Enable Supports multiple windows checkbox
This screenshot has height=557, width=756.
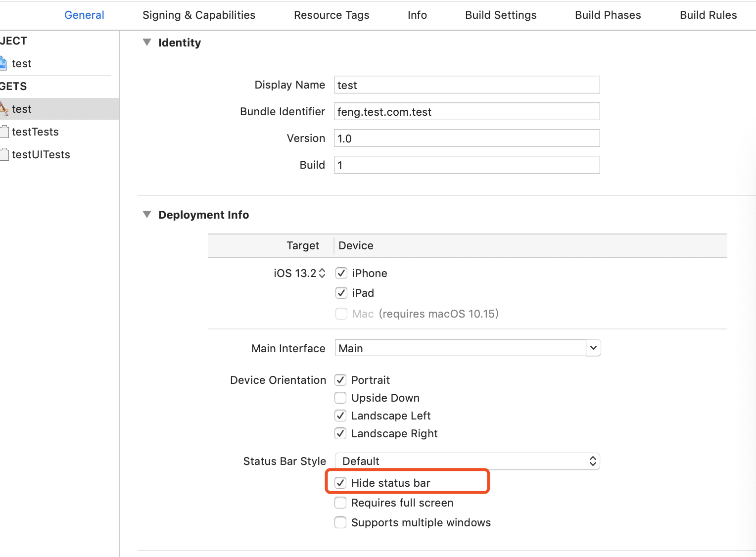[x=340, y=522]
